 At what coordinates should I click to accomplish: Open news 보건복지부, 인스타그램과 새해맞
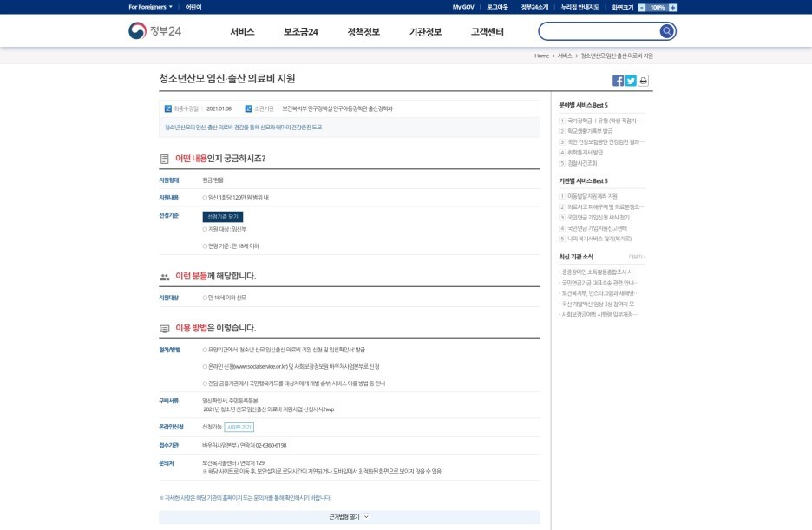tap(600, 293)
